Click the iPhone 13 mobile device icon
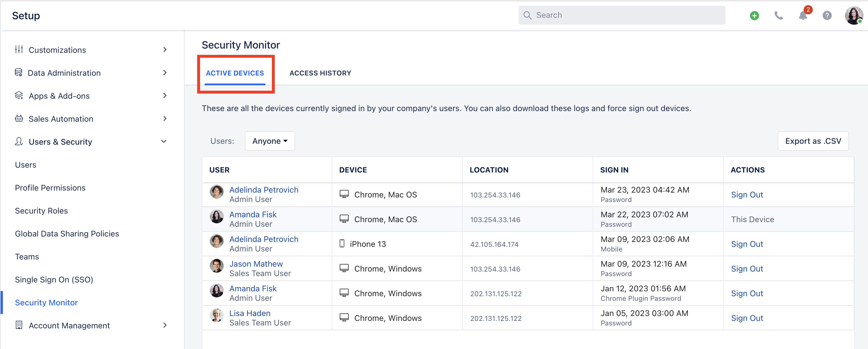 pyautogui.click(x=342, y=243)
